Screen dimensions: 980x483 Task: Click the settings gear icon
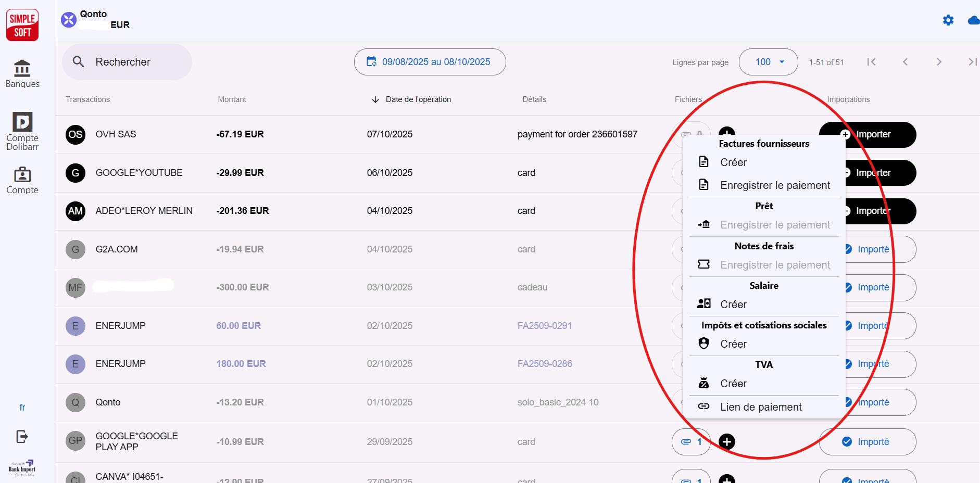[948, 20]
